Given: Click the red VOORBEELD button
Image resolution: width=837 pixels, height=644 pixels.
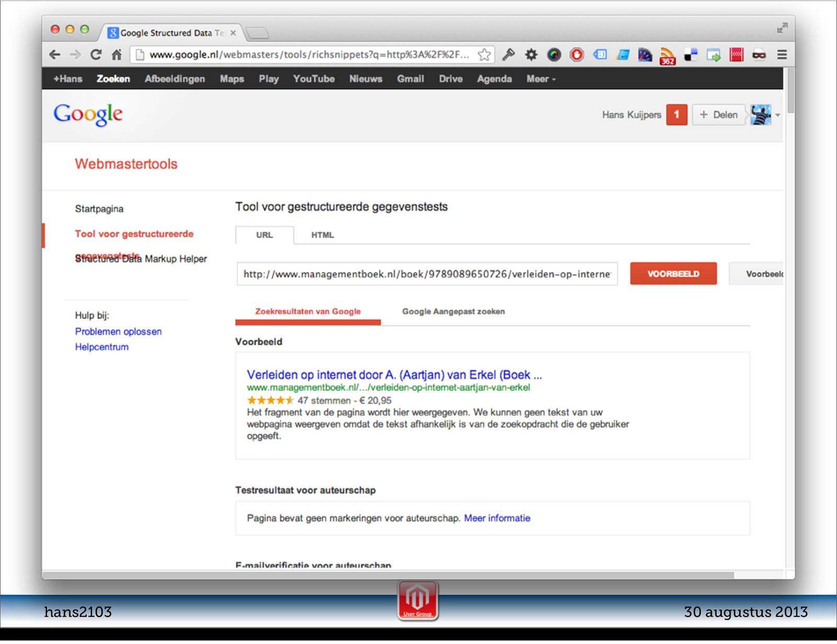Looking at the screenshot, I should (x=673, y=274).
